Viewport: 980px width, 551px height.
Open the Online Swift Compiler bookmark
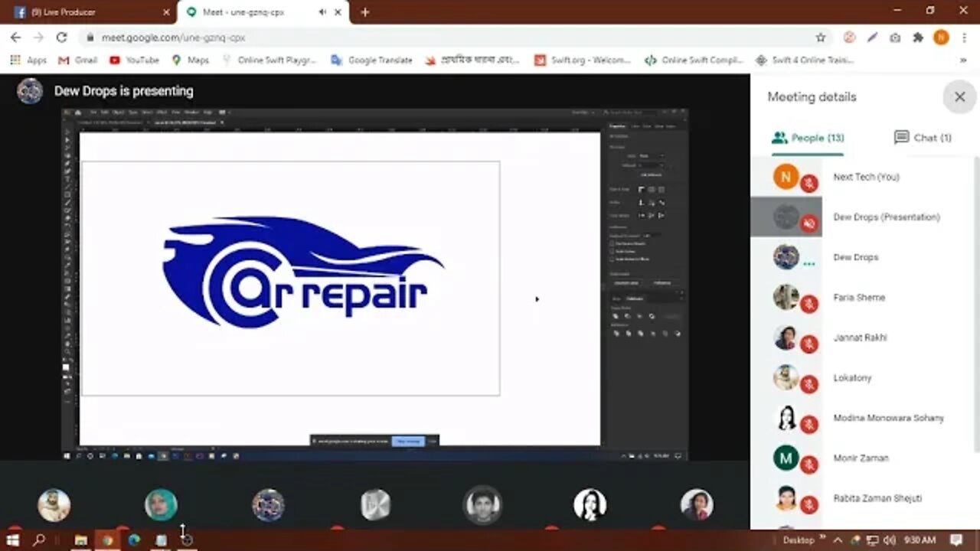pos(694,60)
